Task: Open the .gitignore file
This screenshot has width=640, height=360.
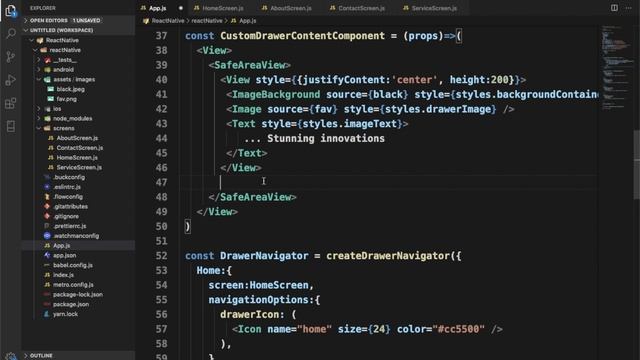Action: pos(66,216)
